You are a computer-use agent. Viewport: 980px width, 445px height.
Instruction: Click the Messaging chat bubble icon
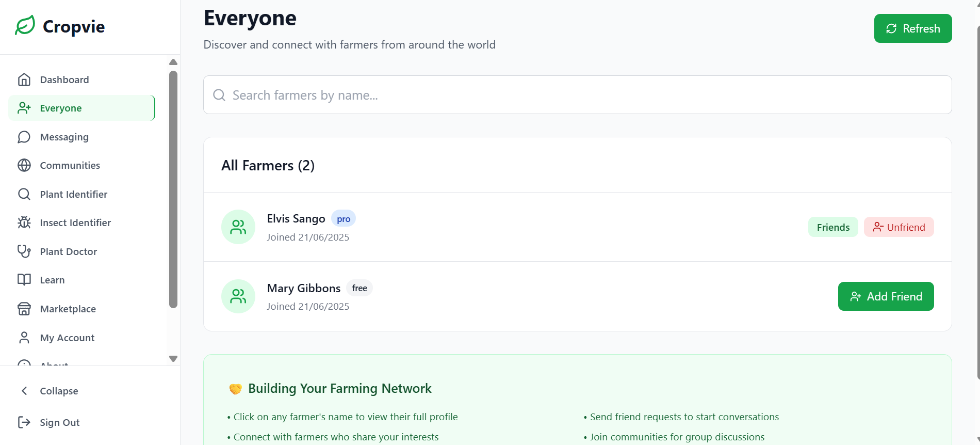pos(24,137)
